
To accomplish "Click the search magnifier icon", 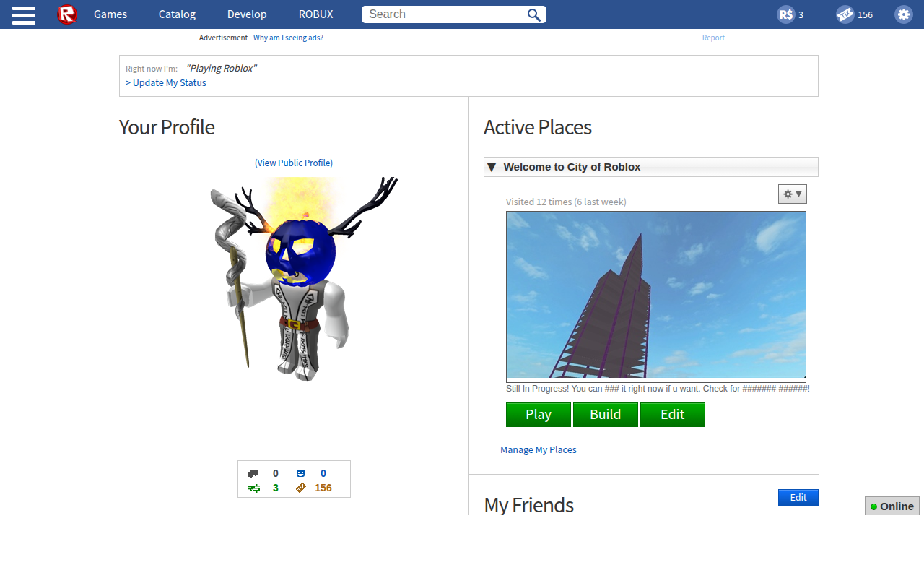I will click(534, 14).
